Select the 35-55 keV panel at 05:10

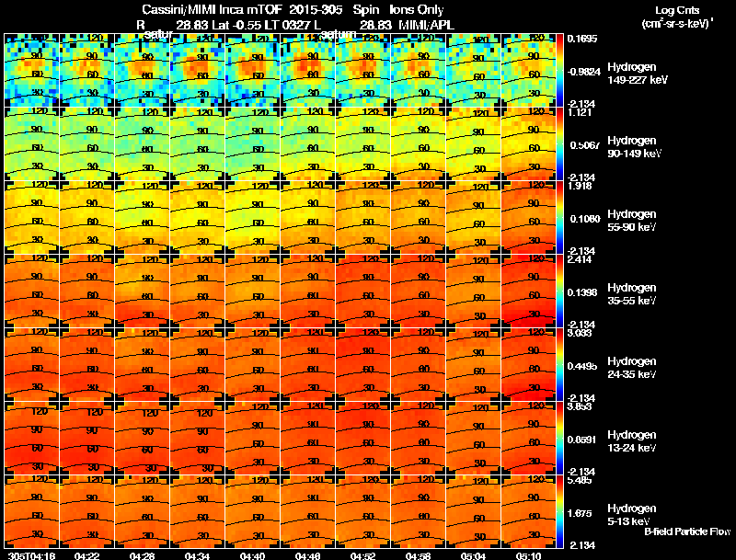529,291
